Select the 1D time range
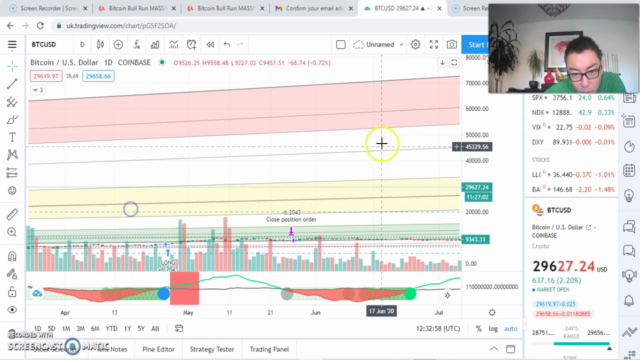This screenshot has width=640, height=360. pyautogui.click(x=37, y=329)
